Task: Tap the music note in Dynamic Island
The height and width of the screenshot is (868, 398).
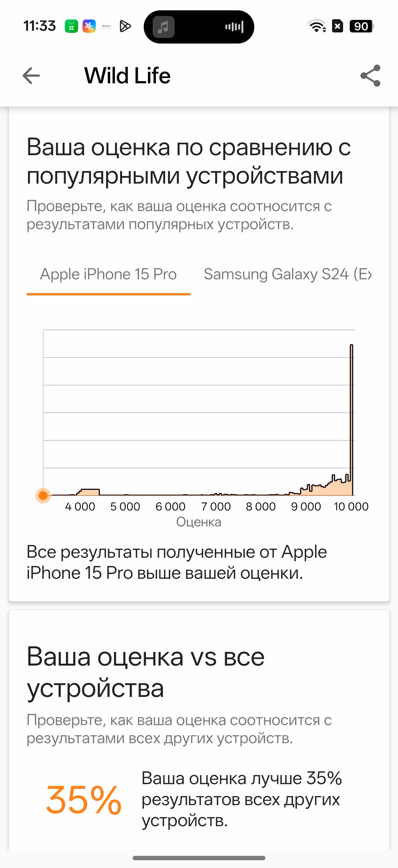Action: point(164,27)
